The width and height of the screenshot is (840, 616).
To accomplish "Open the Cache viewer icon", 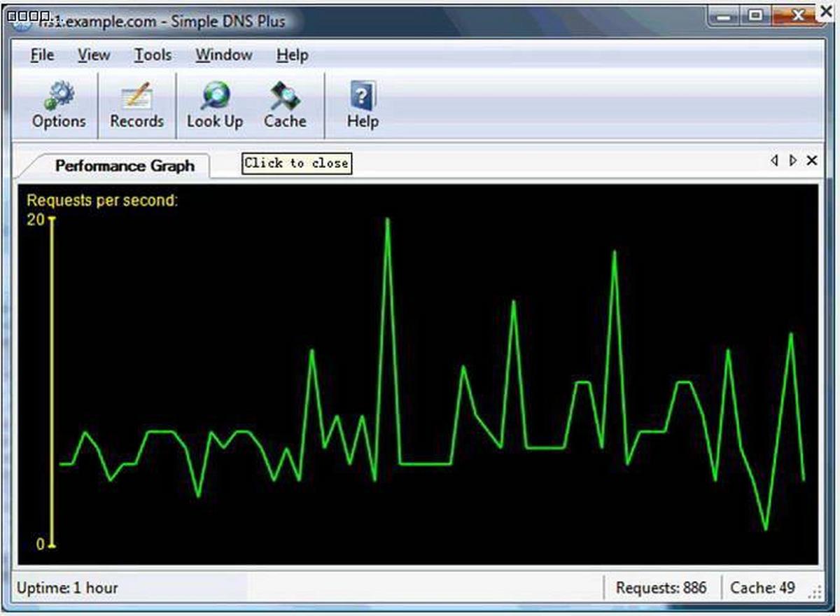I will pyautogui.click(x=285, y=105).
